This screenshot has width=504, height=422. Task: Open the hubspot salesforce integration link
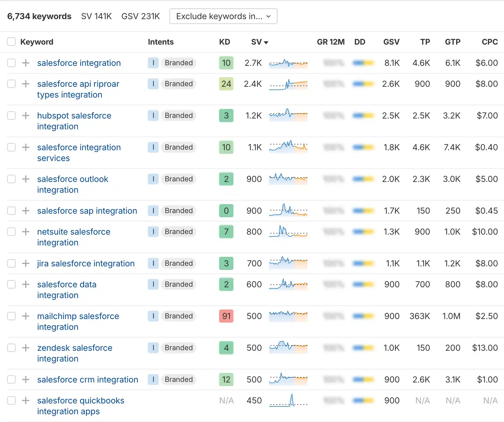[74, 121]
